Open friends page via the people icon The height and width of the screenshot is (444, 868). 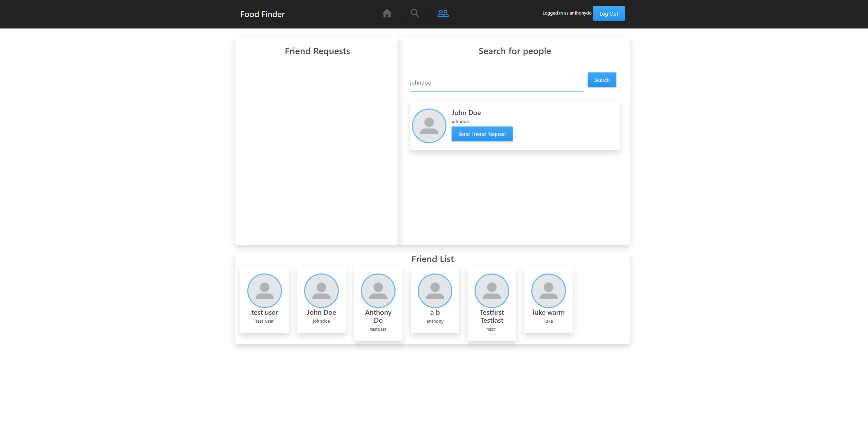(x=443, y=13)
